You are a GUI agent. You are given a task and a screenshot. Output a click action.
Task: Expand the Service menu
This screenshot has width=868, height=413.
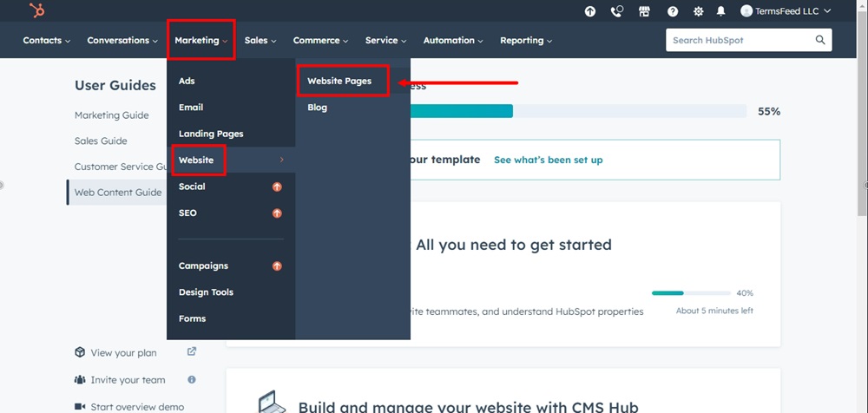click(x=386, y=41)
